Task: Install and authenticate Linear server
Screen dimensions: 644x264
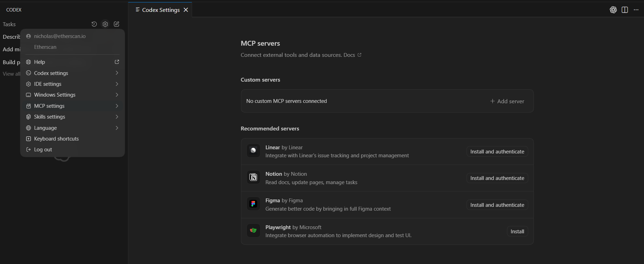Action: (x=497, y=152)
